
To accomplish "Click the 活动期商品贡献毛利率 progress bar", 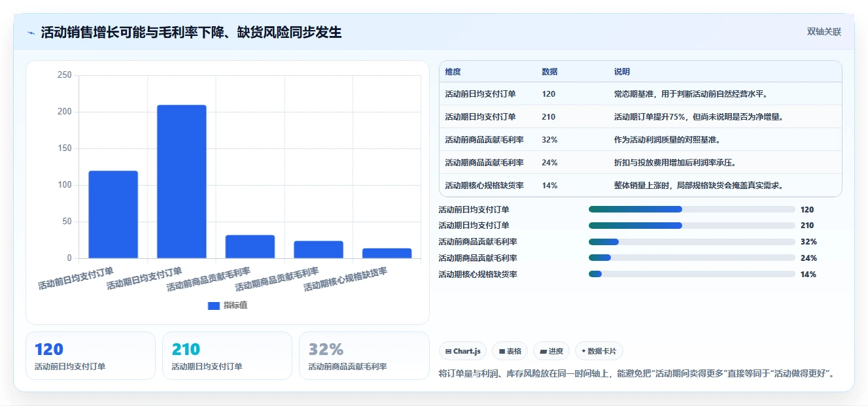I will 692,258.
